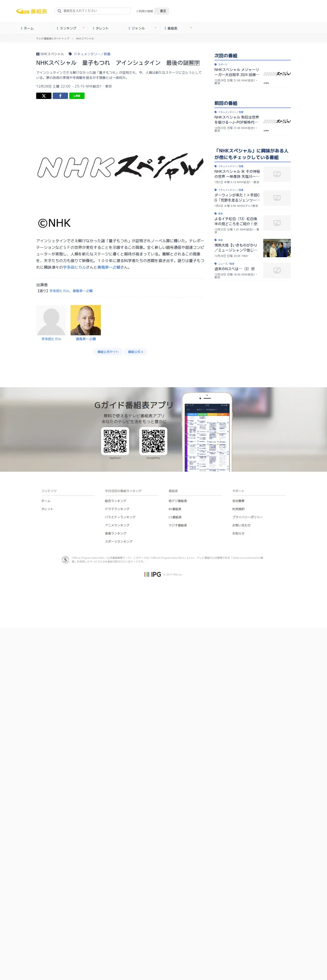Click the 宇多田ヒカル avatar photo

[51, 320]
